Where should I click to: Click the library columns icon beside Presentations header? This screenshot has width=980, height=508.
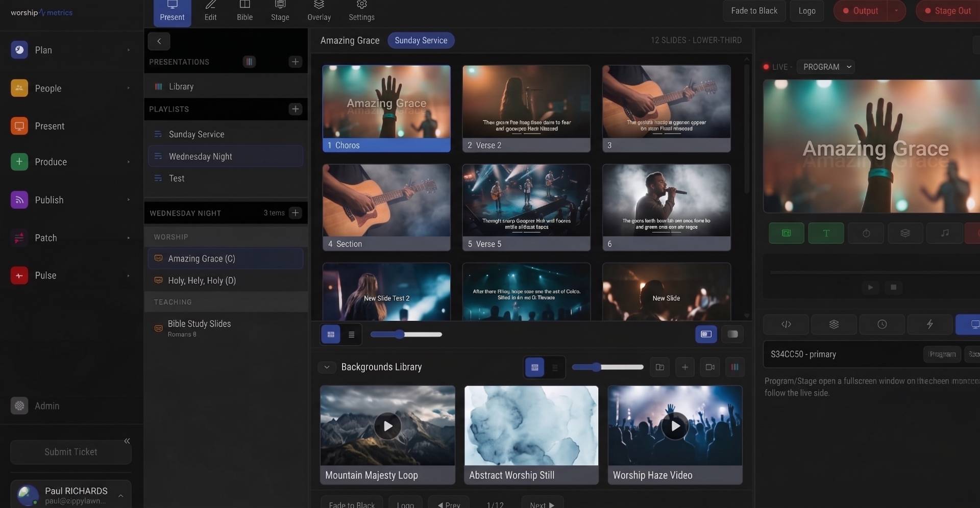[x=249, y=62]
